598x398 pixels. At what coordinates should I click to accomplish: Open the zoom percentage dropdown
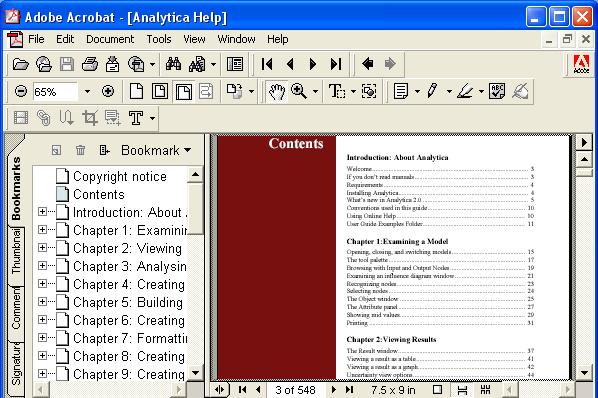click(87, 91)
